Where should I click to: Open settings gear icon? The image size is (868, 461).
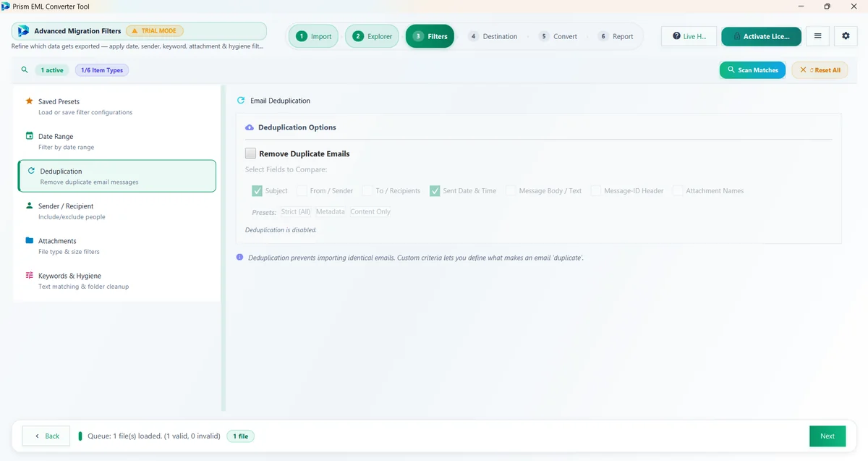[846, 36]
